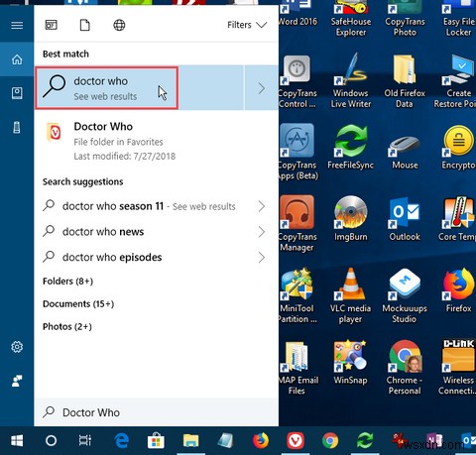Open the Devices icon in Cortana sidebar
This screenshot has height=455, width=476.
tap(17, 127)
